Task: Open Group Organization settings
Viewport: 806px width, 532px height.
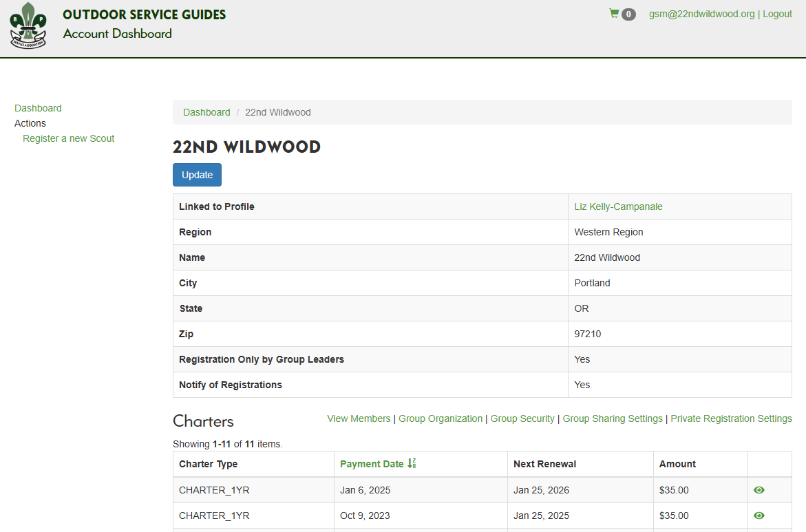Action: (441, 418)
